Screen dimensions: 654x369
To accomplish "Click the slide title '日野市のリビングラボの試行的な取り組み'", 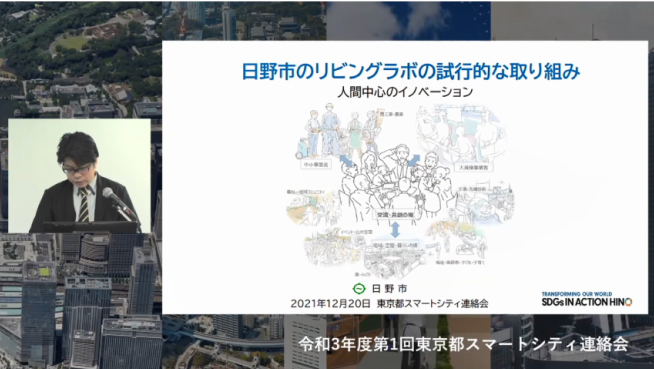I will [411, 71].
